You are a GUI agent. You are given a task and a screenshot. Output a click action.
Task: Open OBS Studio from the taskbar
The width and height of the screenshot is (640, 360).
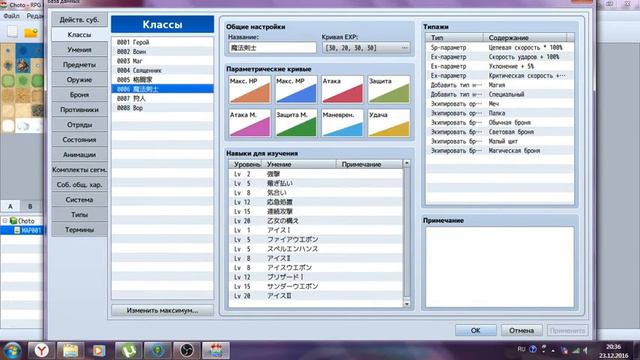[187, 350]
